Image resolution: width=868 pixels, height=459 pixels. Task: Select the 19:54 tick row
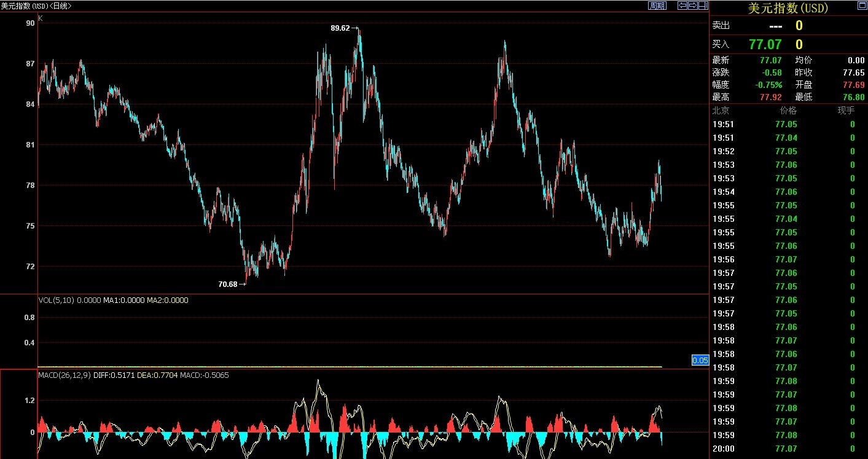(x=789, y=192)
